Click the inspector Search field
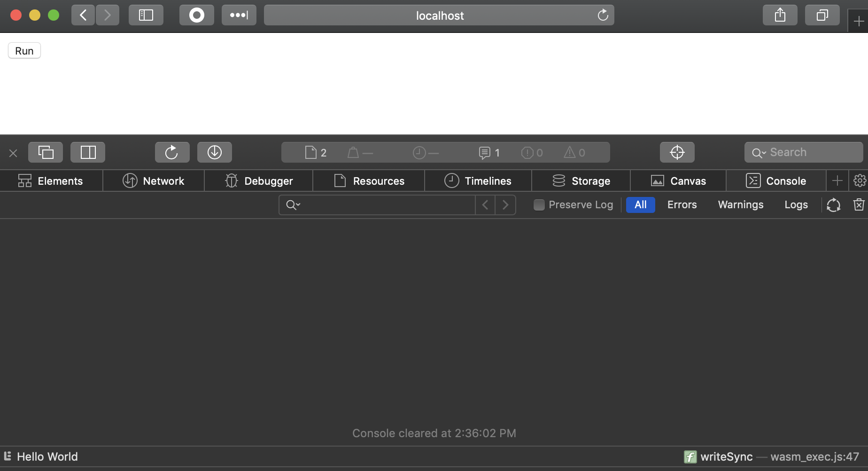The width and height of the screenshot is (868, 471). (x=804, y=152)
